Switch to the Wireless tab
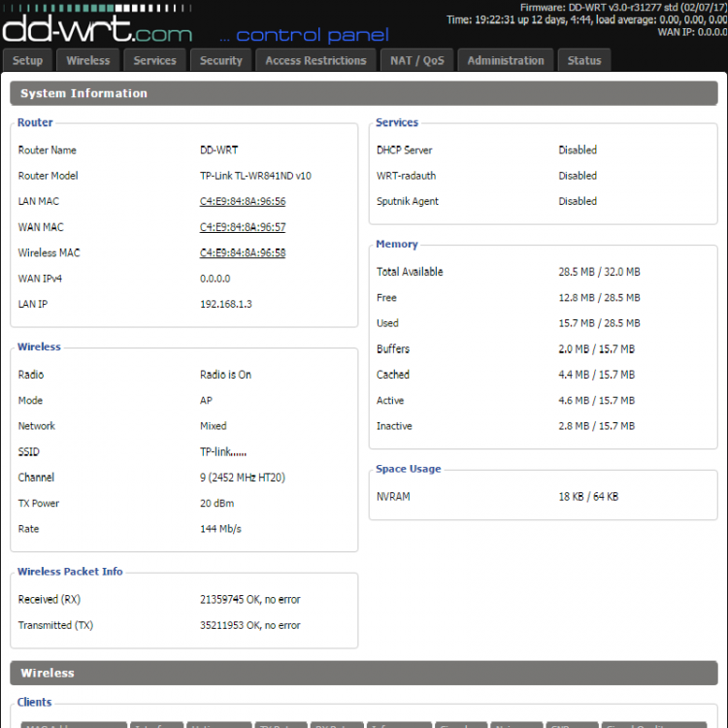The image size is (728, 728). (x=88, y=60)
